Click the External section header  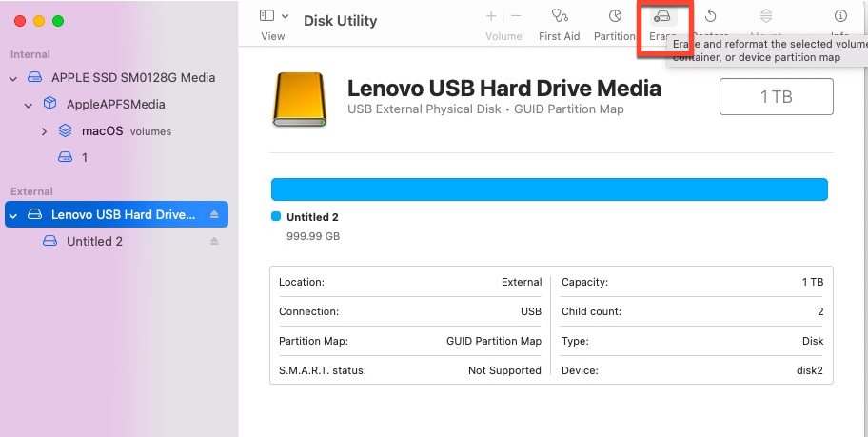pyautogui.click(x=31, y=191)
